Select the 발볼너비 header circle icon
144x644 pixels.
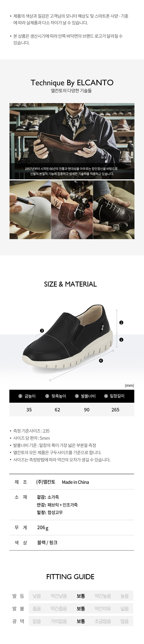(x=77, y=396)
